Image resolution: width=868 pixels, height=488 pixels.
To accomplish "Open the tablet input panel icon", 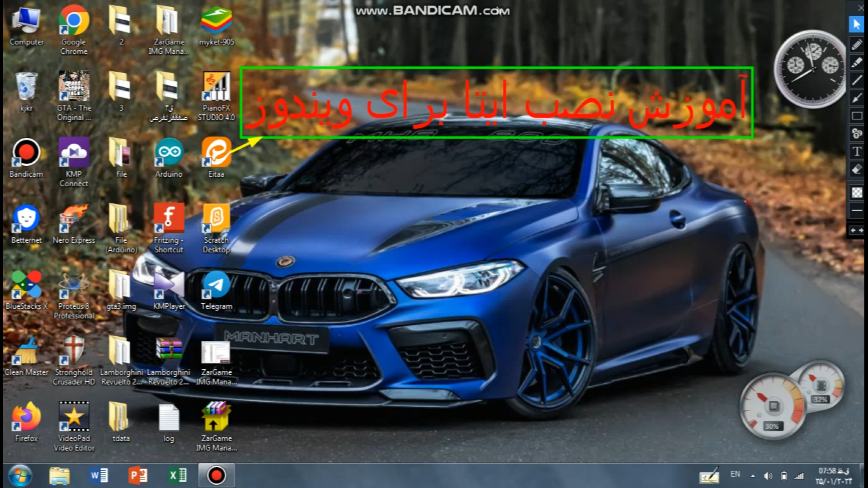I will point(709,475).
